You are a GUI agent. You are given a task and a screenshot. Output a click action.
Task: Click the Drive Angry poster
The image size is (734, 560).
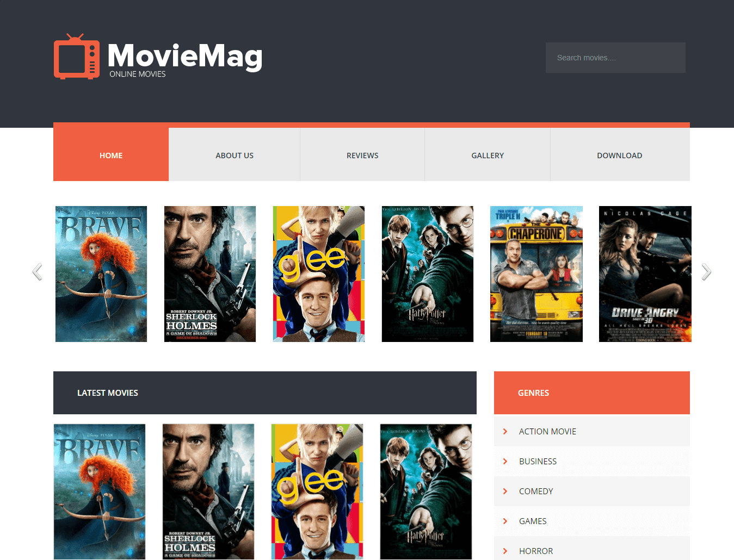(645, 273)
